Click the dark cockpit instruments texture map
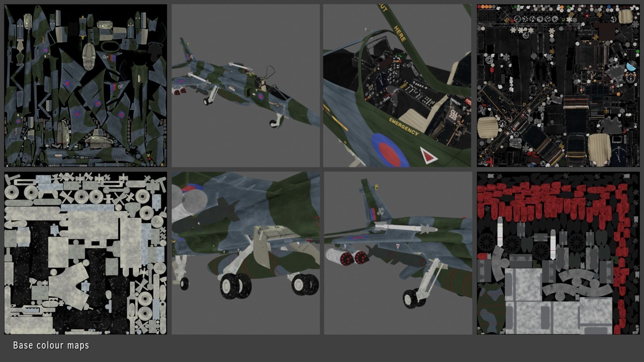644x362 pixels. point(558,85)
